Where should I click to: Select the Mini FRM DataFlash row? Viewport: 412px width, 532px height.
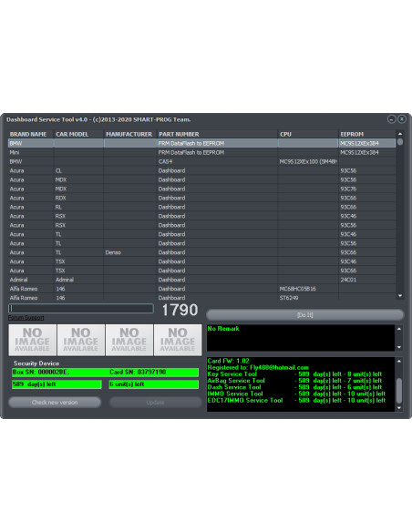[x=202, y=152]
